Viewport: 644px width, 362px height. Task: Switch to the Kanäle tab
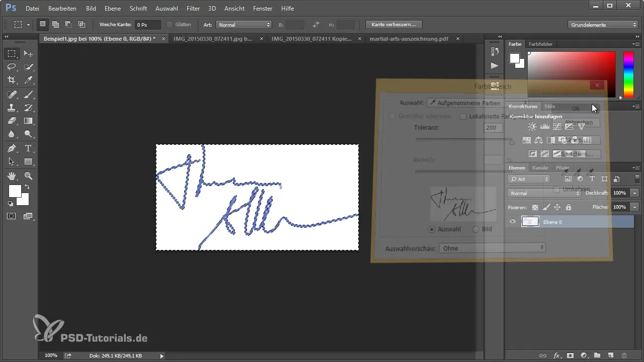tap(540, 167)
